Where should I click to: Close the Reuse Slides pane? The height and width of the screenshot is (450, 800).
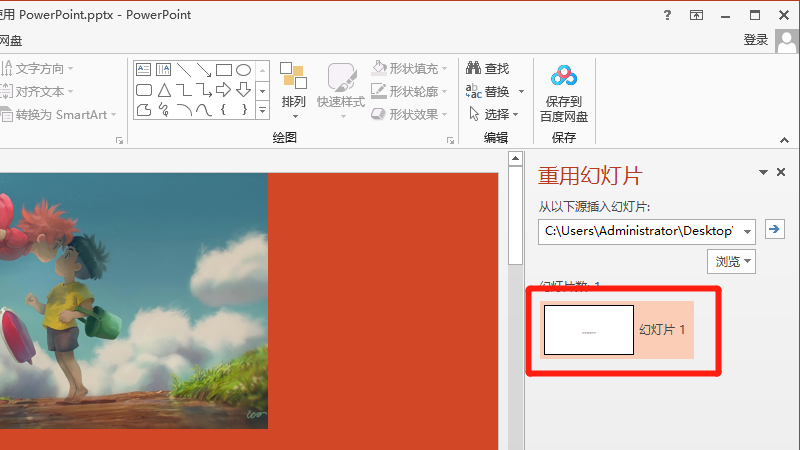click(781, 173)
